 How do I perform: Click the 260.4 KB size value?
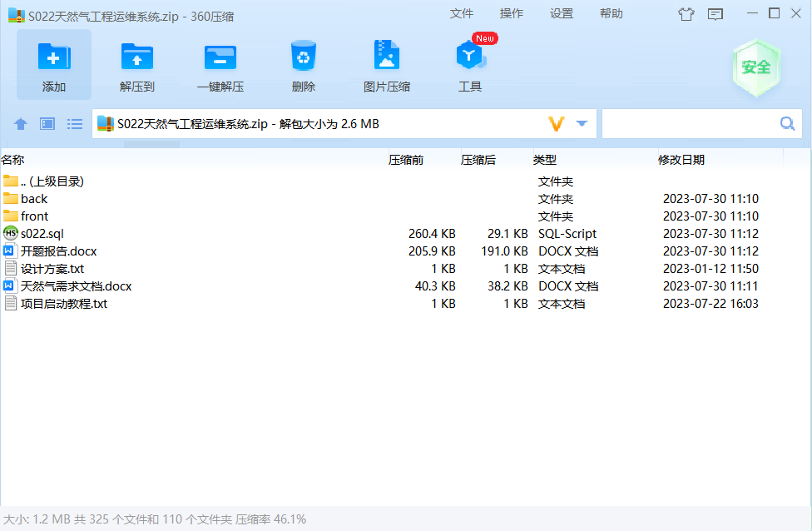point(432,234)
